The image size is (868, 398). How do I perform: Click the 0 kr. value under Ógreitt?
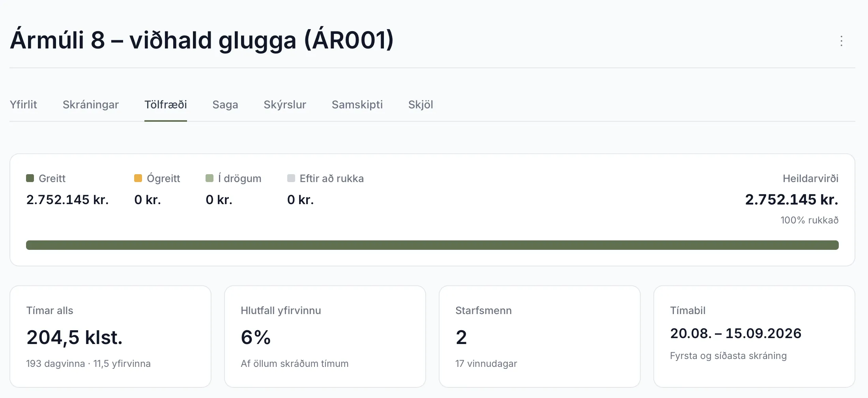coord(148,200)
